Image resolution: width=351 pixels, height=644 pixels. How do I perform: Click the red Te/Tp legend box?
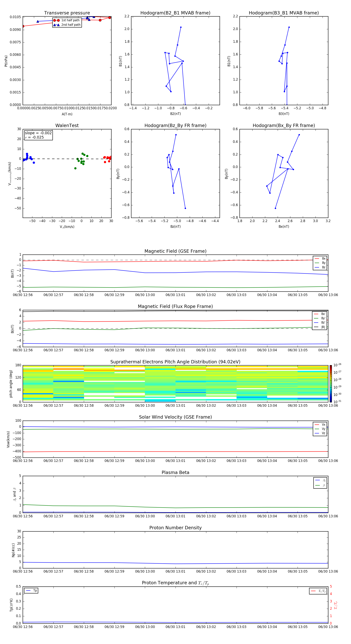[x=318, y=591]
